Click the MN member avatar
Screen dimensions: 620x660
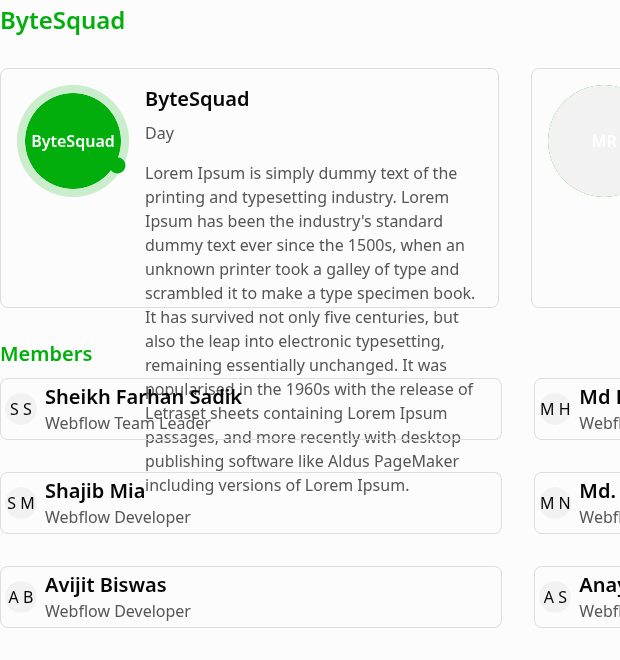tap(555, 503)
